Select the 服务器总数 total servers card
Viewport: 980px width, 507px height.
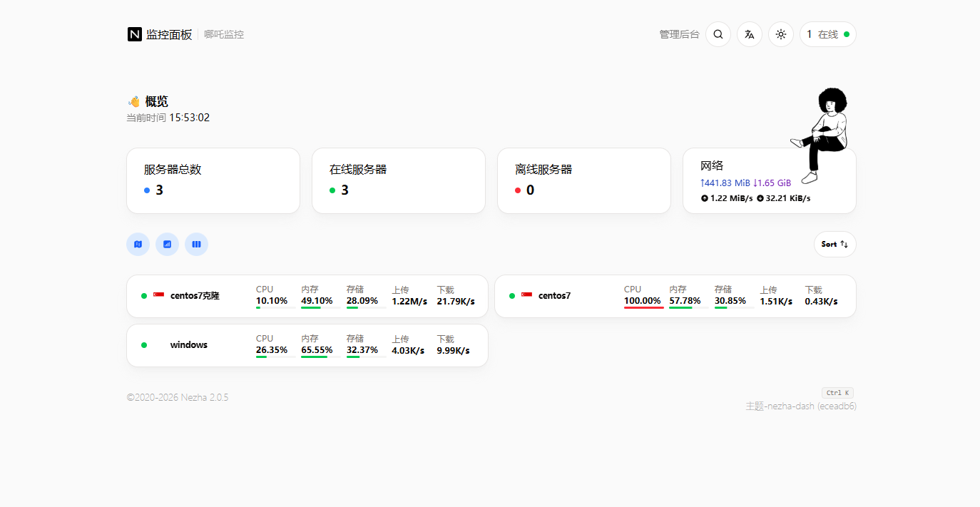tap(213, 180)
